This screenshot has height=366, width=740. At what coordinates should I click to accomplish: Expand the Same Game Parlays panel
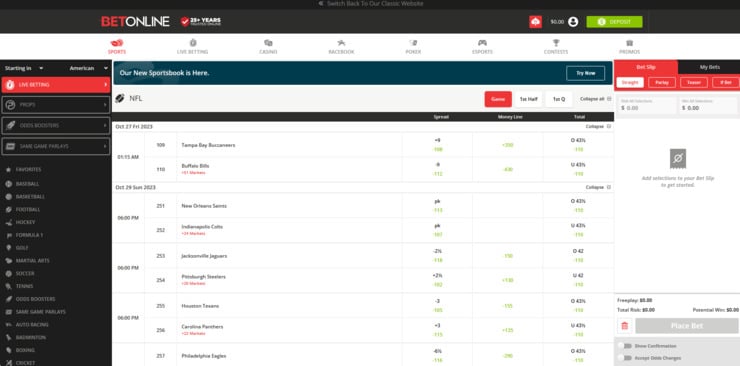(56, 146)
